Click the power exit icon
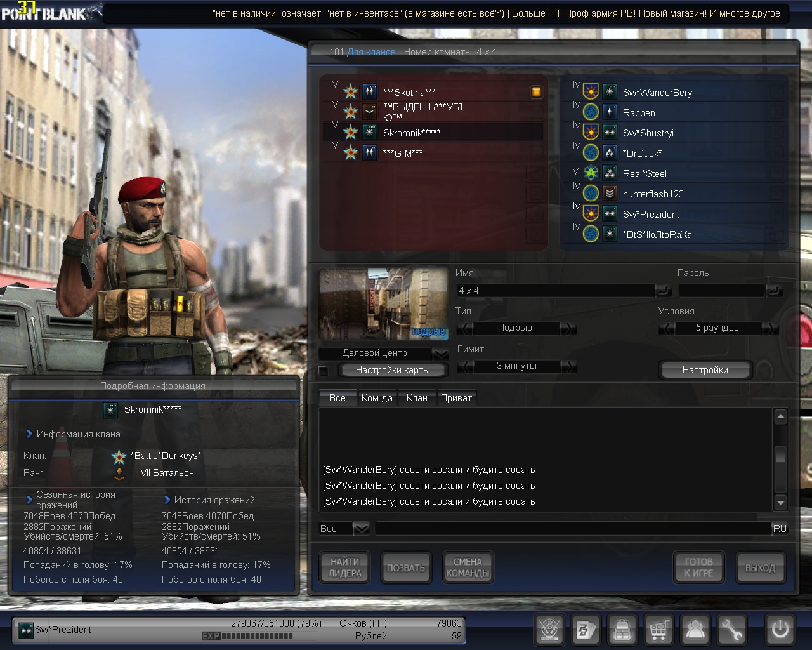This screenshot has width=812, height=650. 780,630
